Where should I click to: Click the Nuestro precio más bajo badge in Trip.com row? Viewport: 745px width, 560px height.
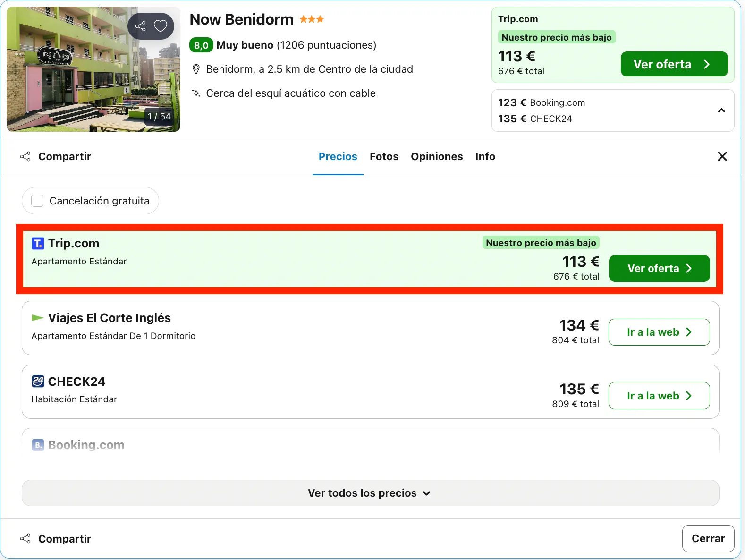click(541, 243)
